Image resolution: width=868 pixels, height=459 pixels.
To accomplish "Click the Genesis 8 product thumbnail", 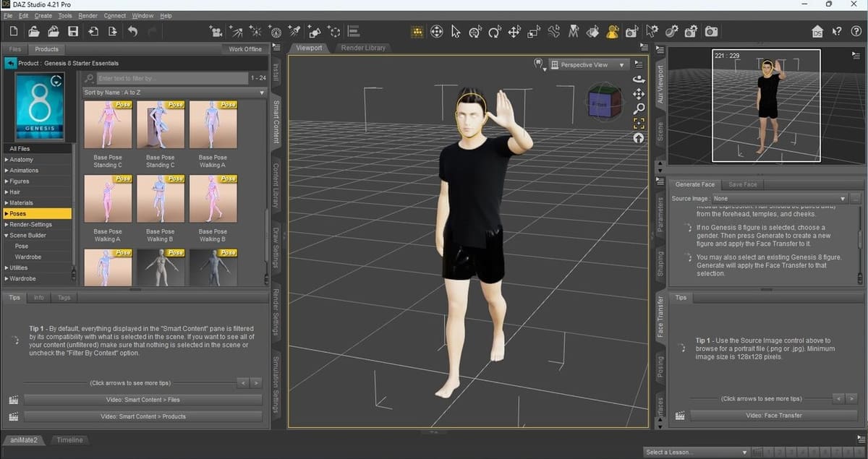I will pos(39,106).
